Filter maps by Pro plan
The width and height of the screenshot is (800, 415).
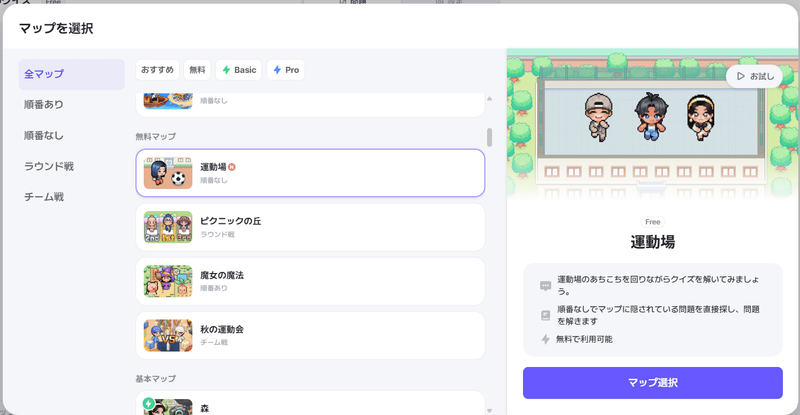pyautogui.click(x=286, y=70)
